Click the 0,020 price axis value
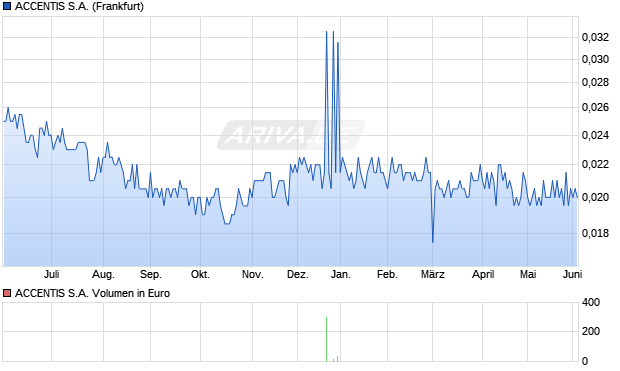Screen dimensions: 620x371 point(595,197)
